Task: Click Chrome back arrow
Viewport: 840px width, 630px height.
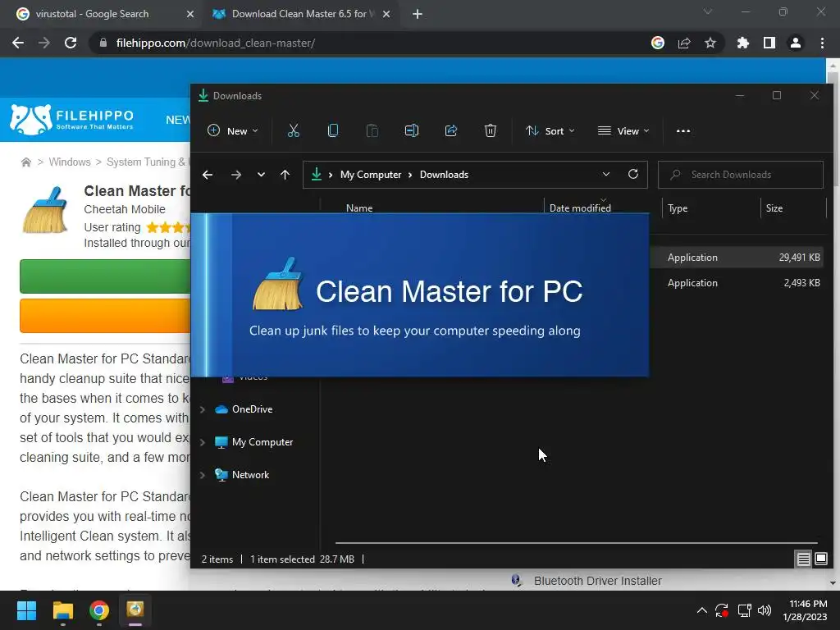Action: tap(18, 43)
